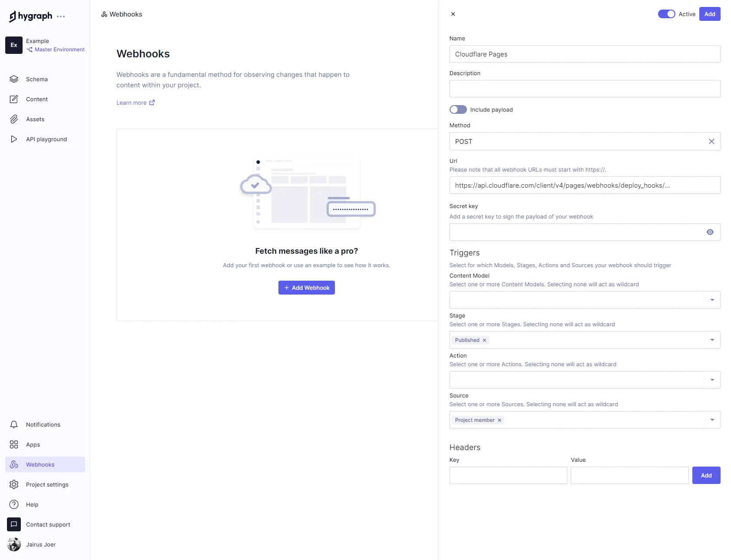This screenshot has height=560, width=731.
Task: Open the Apps section
Action: (33, 444)
